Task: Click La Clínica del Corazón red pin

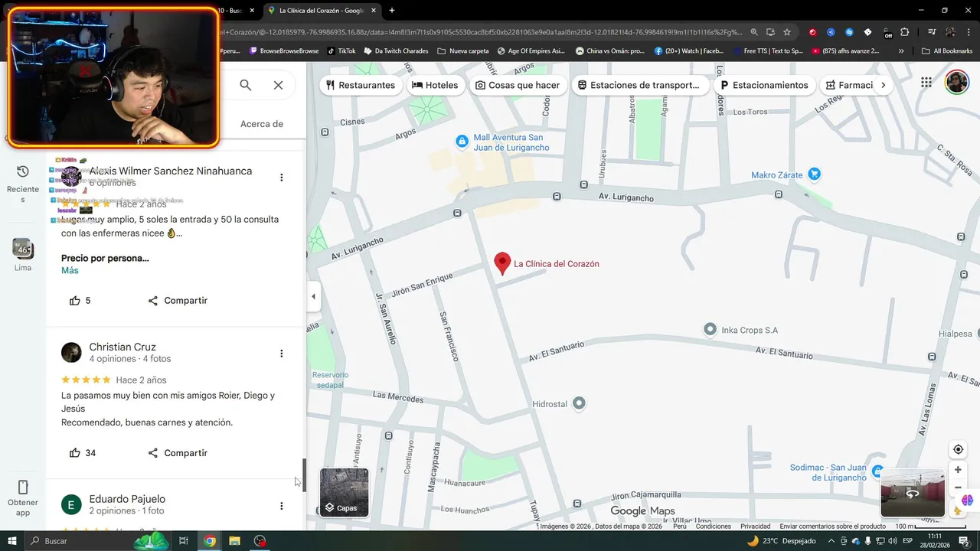Action: tap(502, 262)
